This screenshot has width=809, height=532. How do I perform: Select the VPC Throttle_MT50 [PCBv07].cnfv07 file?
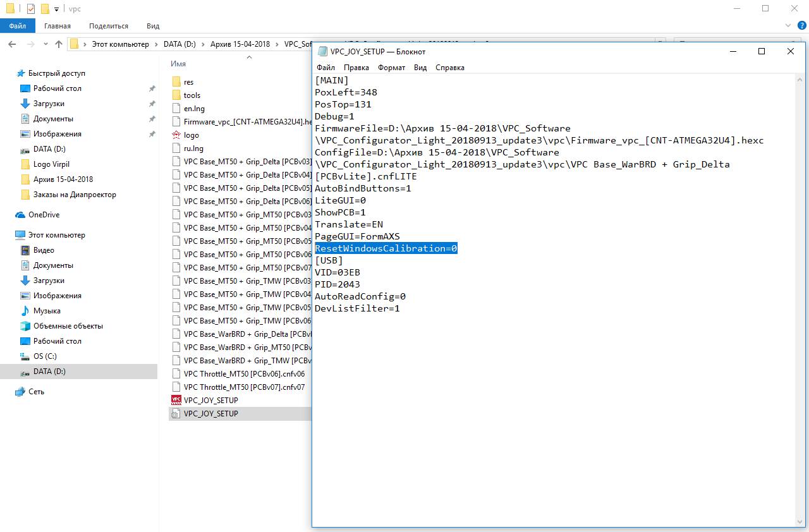(244, 387)
